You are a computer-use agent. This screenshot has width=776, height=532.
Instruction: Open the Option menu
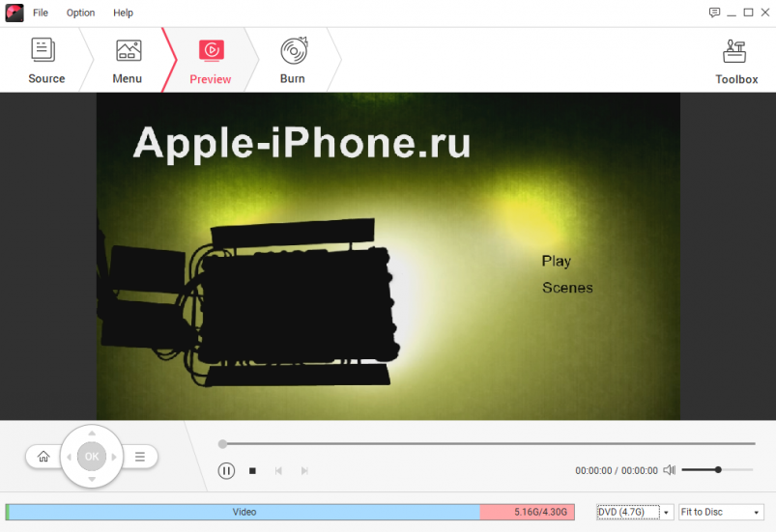[80, 13]
